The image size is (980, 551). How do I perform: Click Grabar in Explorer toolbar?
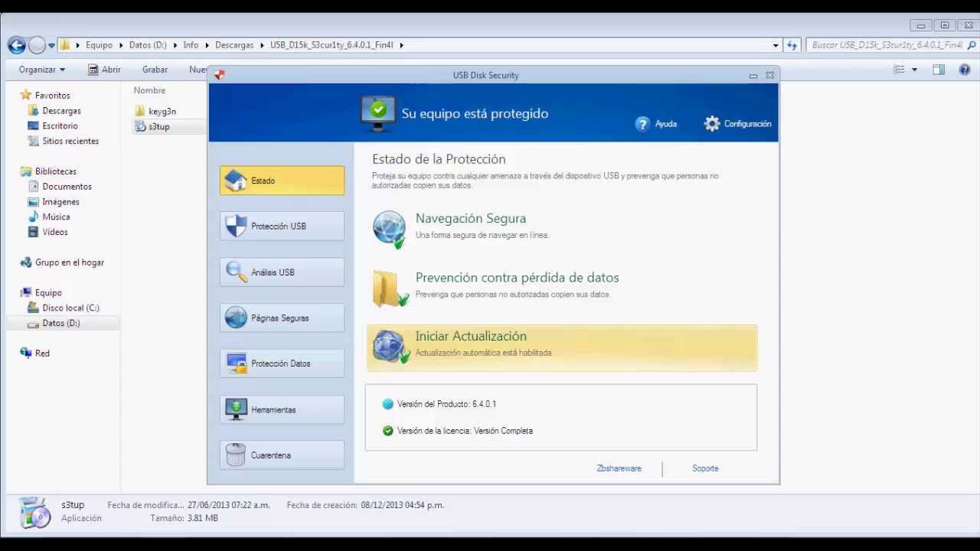(155, 70)
